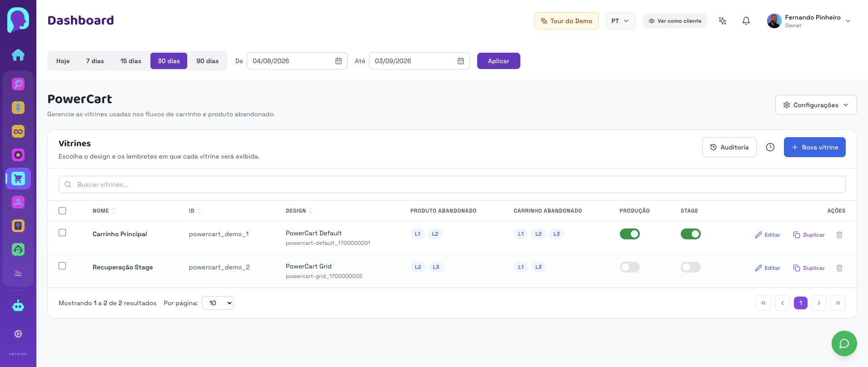Edit the Recuperação Stage vitrine

768,268
